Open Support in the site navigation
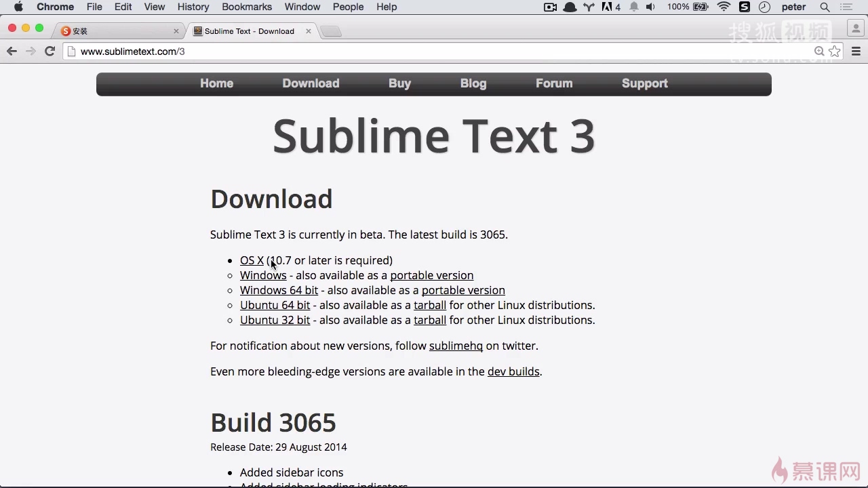 click(645, 83)
